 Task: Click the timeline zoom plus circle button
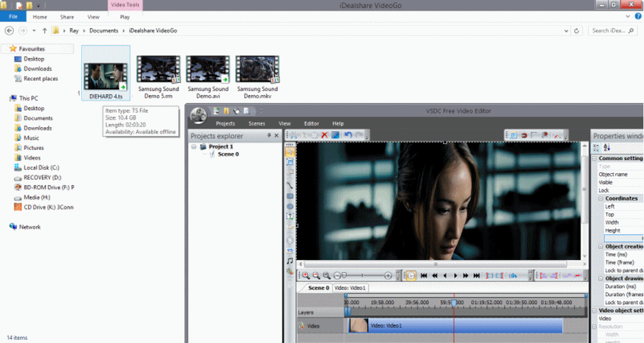coord(387,276)
